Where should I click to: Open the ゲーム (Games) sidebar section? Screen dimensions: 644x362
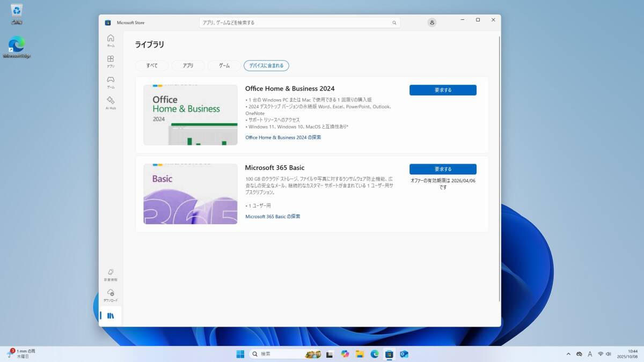tap(111, 82)
